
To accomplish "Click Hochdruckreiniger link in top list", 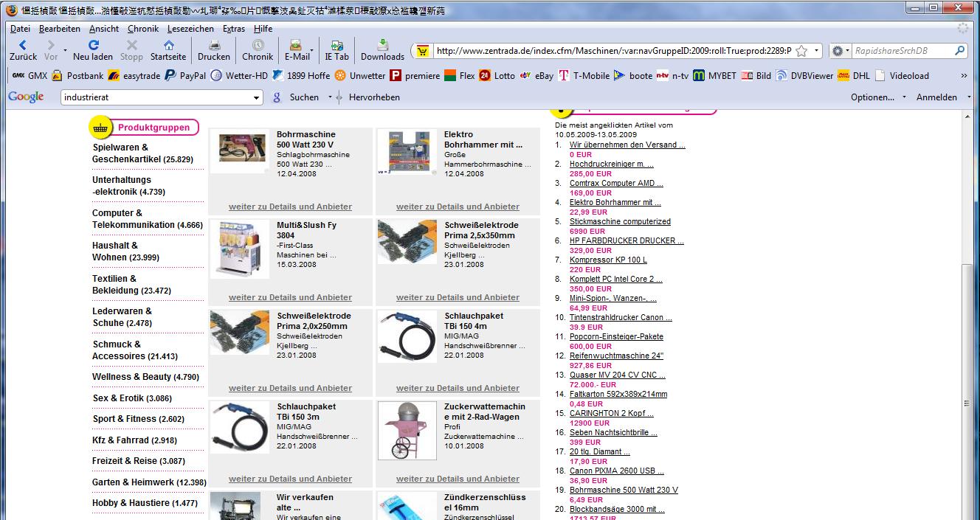I will click(x=611, y=164).
